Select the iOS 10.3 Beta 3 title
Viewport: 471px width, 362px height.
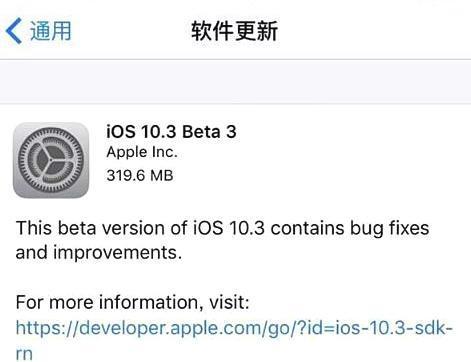171,132
